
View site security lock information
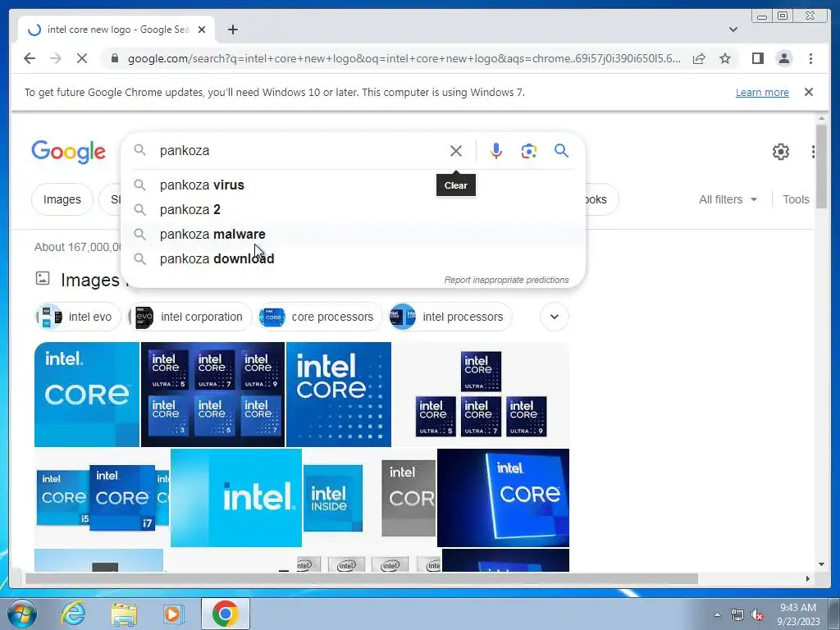pyautogui.click(x=114, y=58)
